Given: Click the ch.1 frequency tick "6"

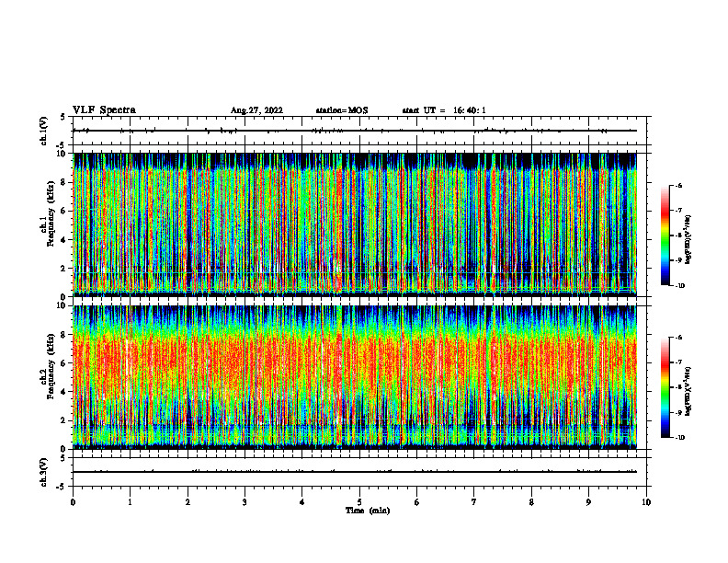Looking at the screenshot, I should pos(62,212).
